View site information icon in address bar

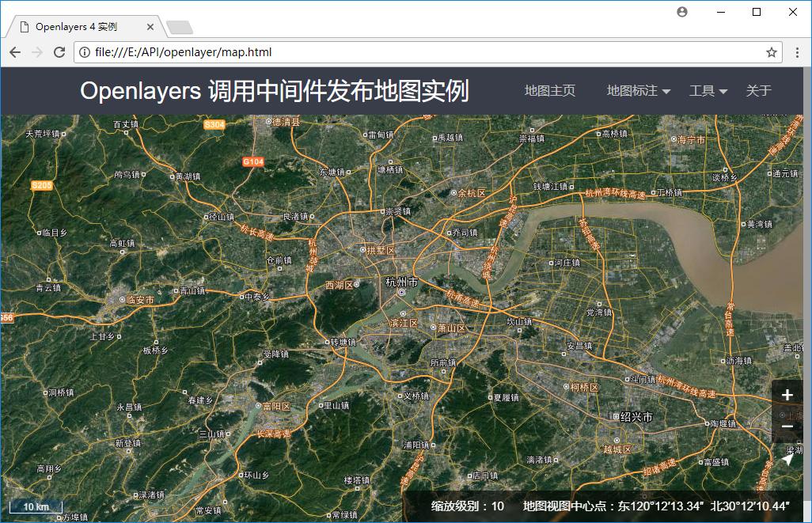point(85,52)
